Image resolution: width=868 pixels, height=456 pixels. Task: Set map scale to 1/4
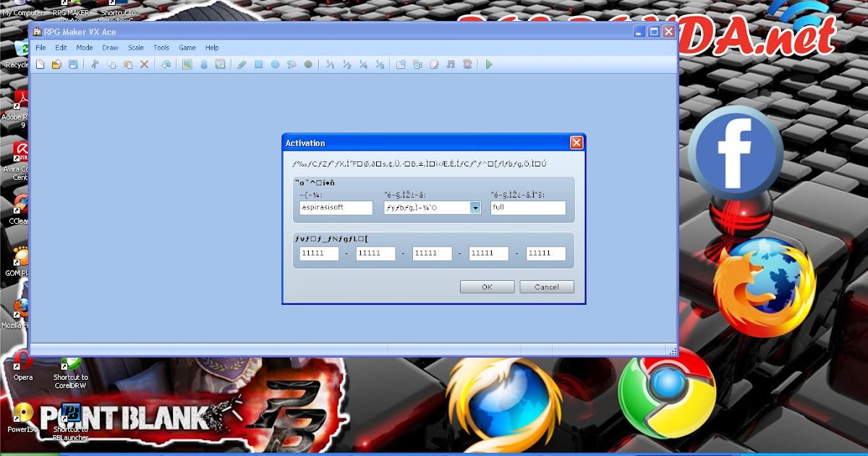pyautogui.click(x=363, y=64)
